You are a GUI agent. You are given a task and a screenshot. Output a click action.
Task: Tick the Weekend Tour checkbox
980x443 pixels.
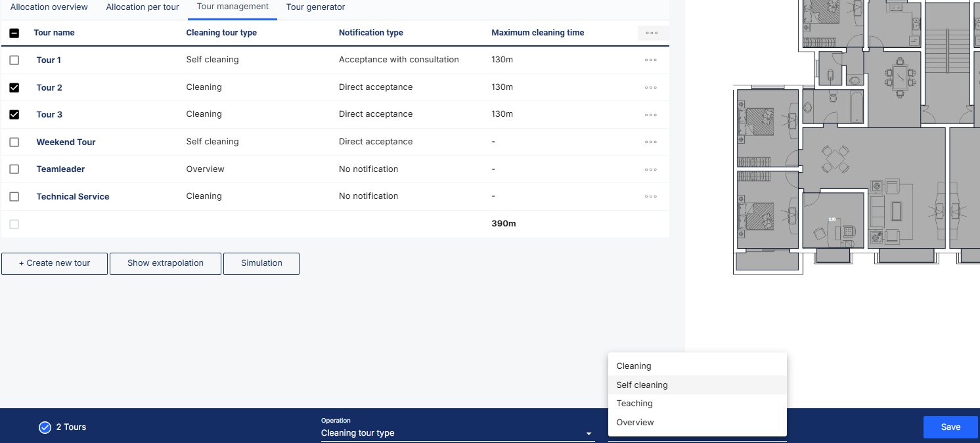point(14,142)
